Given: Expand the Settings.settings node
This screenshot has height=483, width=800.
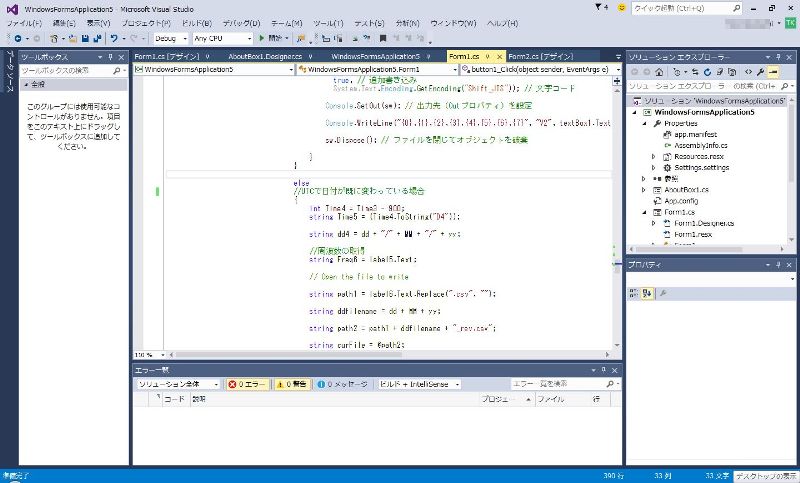Looking at the screenshot, I should click(654, 168).
